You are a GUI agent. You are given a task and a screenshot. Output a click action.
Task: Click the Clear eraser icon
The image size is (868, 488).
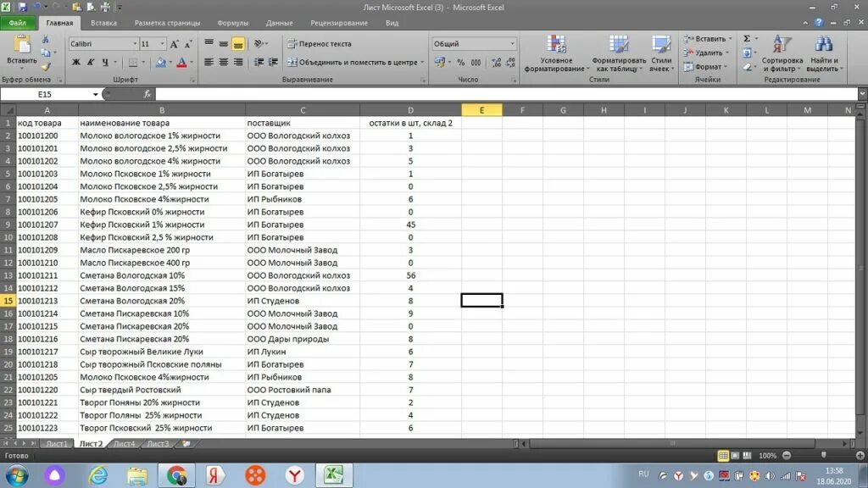pyautogui.click(x=748, y=67)
